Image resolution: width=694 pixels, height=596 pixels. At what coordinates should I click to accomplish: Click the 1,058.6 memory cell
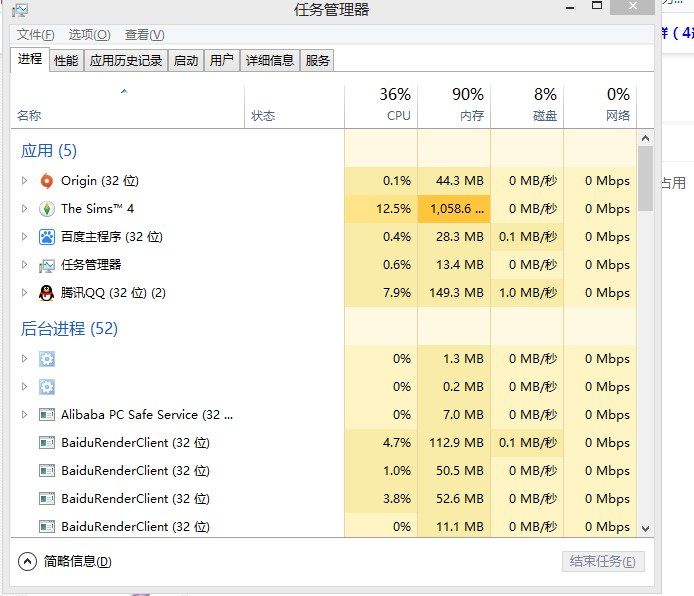coord(454,209)
